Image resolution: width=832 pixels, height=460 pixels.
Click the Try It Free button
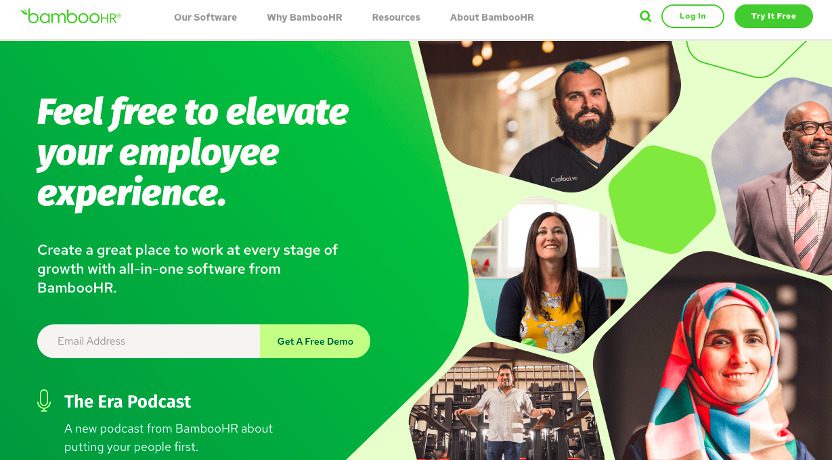tap(773, 16)
